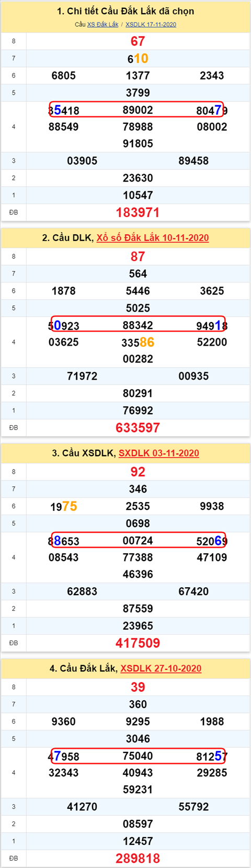Select the number 91805
This screenshot has height=868, width=251.
click(138, 144)
